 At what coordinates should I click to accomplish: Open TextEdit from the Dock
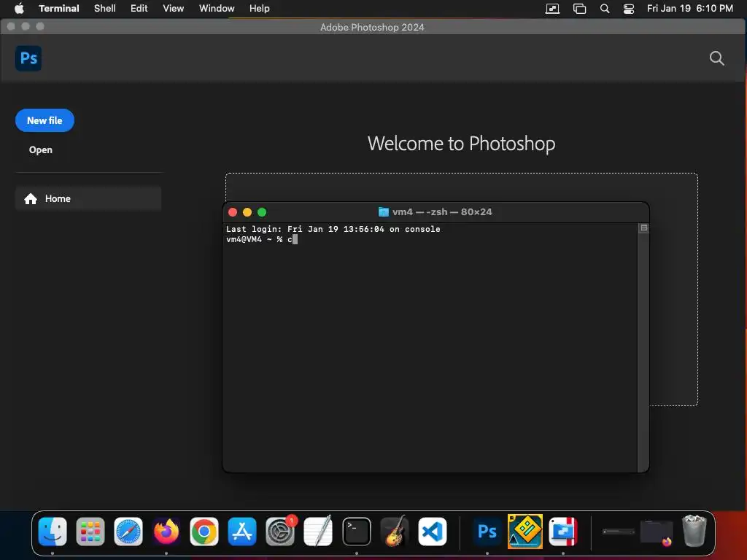[x=318, y=532]
